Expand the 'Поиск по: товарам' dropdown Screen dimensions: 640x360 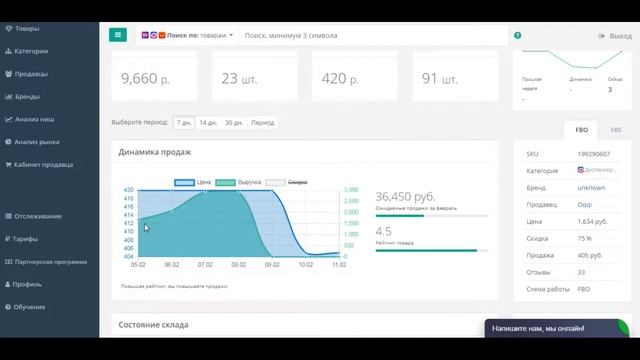(187, 36)
